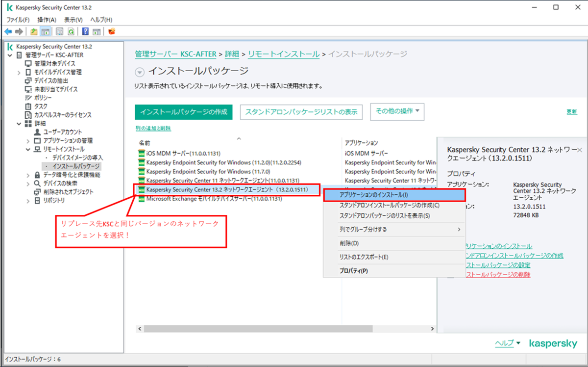Screen dimensions: 588x367
Task: Toggle the show/hide console tree icon
Action: coord(45,31)
